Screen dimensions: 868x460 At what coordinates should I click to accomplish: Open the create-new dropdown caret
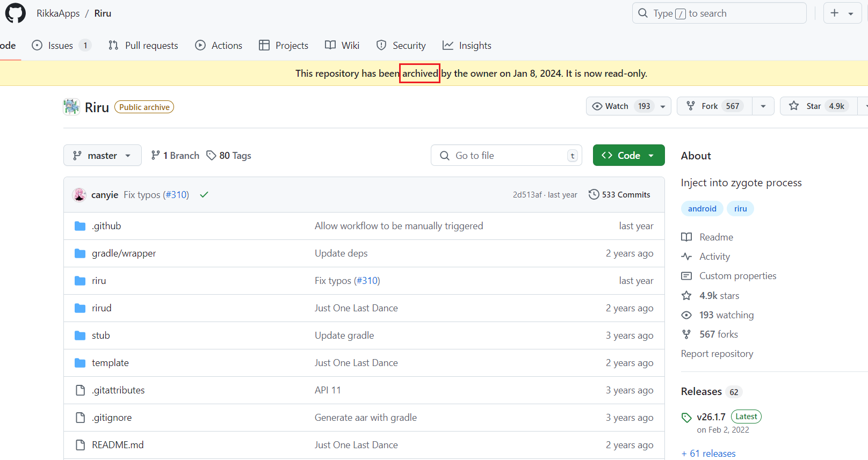click(x=851, y=13)
